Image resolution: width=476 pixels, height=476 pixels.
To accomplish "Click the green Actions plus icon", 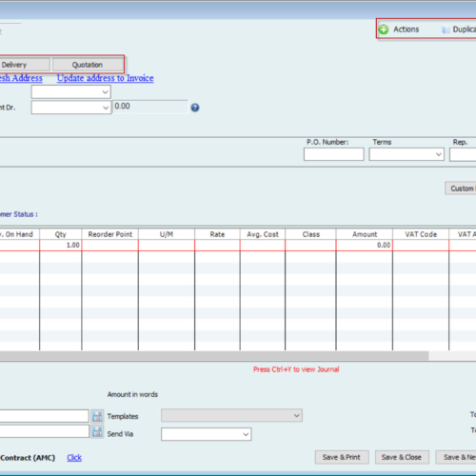I will coord(384,30).
